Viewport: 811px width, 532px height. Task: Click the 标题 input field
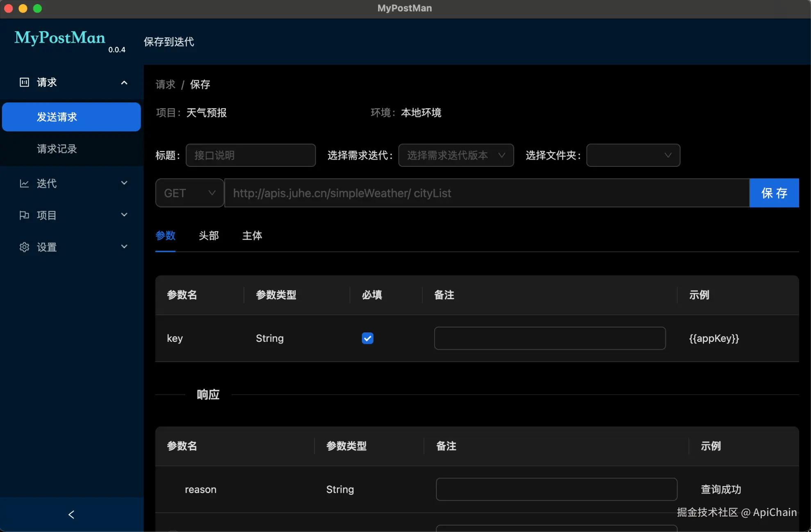click(x=251, y=155)
